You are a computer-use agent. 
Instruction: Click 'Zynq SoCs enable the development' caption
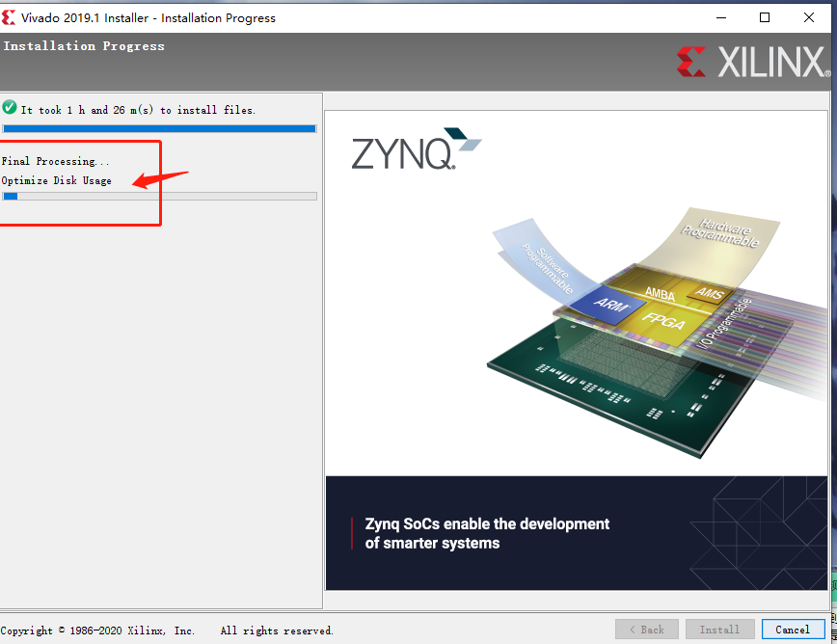(x=487, y=523)
